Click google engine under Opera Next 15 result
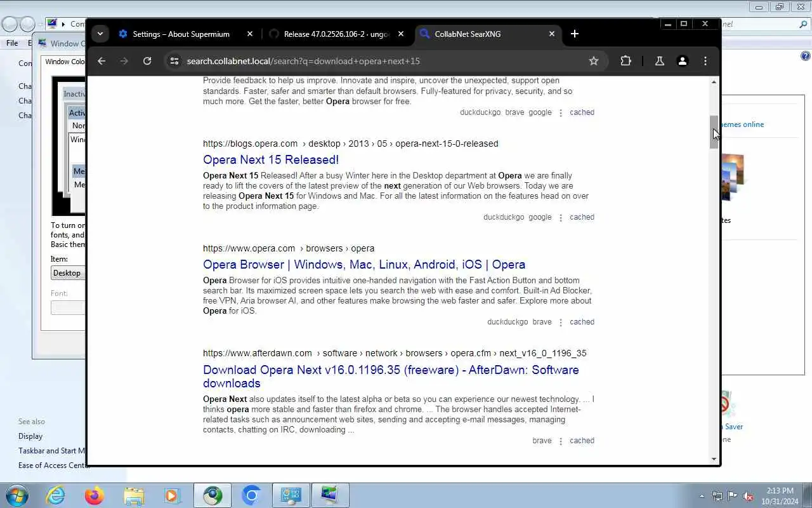Screen dimensions: 812x508 (x=540, y=217)
